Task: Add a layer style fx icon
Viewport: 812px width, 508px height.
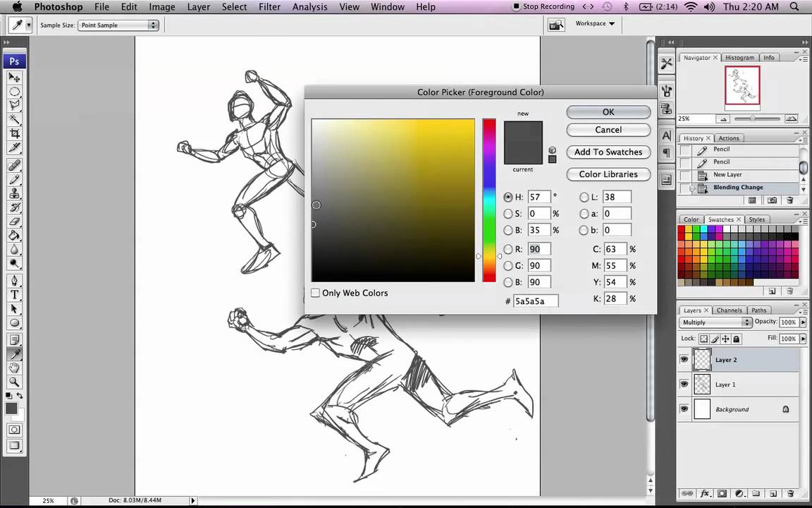Action: tap(705, 494)
